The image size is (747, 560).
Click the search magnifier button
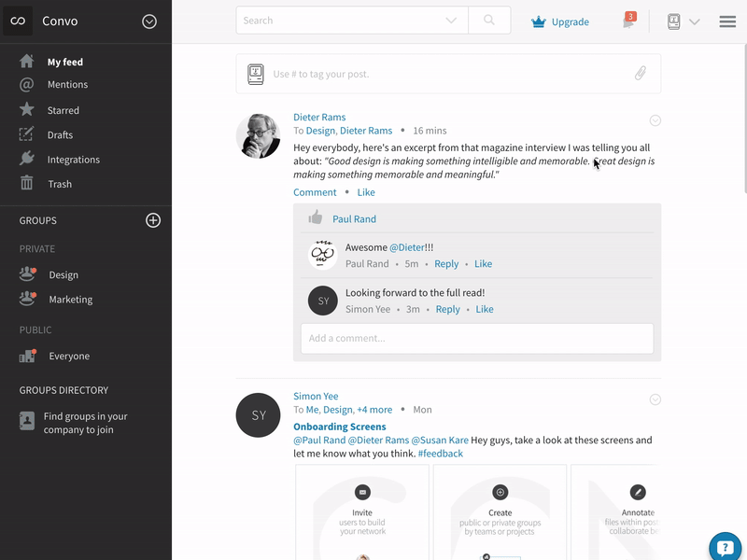coord(489,20)
